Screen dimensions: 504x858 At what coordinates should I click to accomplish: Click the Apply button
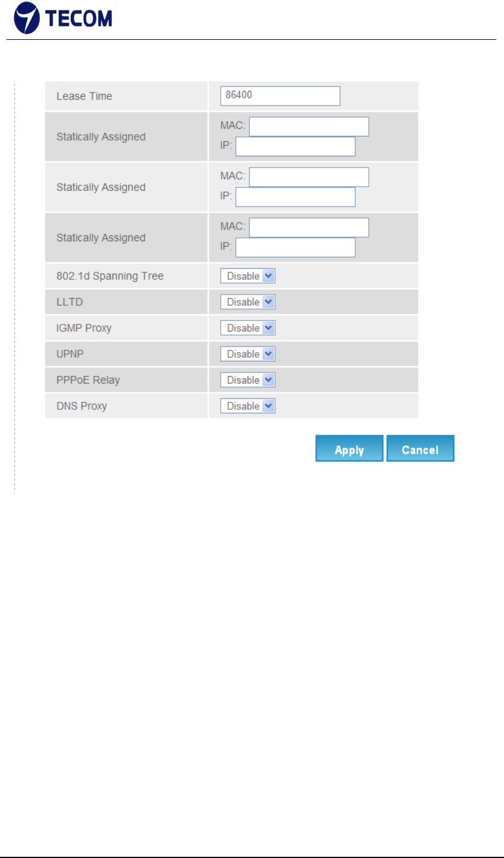coord(349,449)
